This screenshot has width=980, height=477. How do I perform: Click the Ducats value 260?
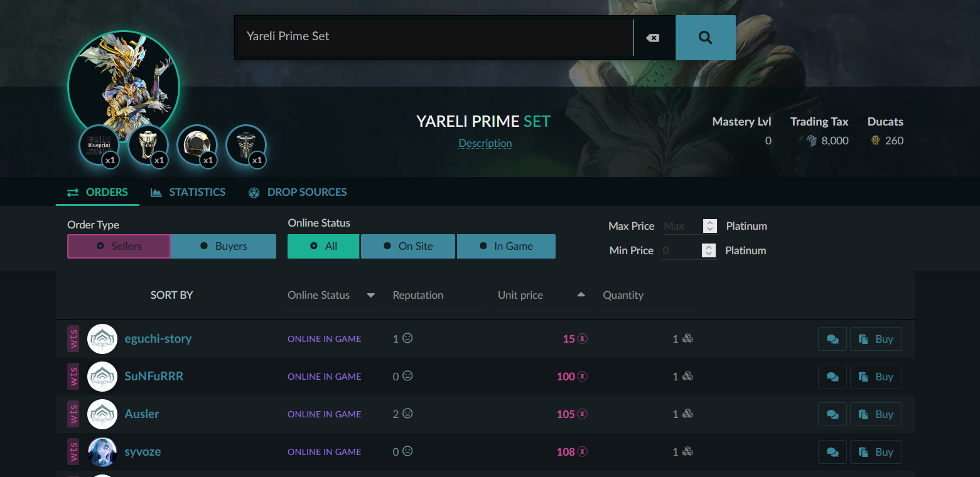pos(894,141)
